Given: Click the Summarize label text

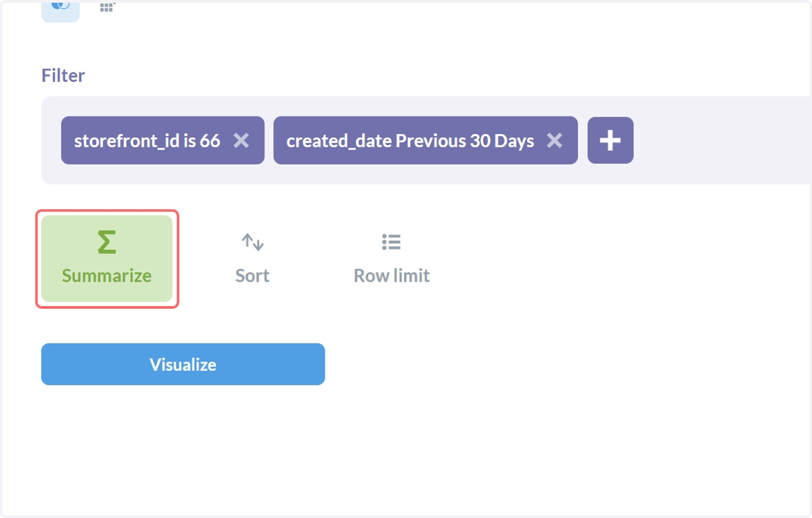Looking at the screenshot, I should [x=106, y=276].
